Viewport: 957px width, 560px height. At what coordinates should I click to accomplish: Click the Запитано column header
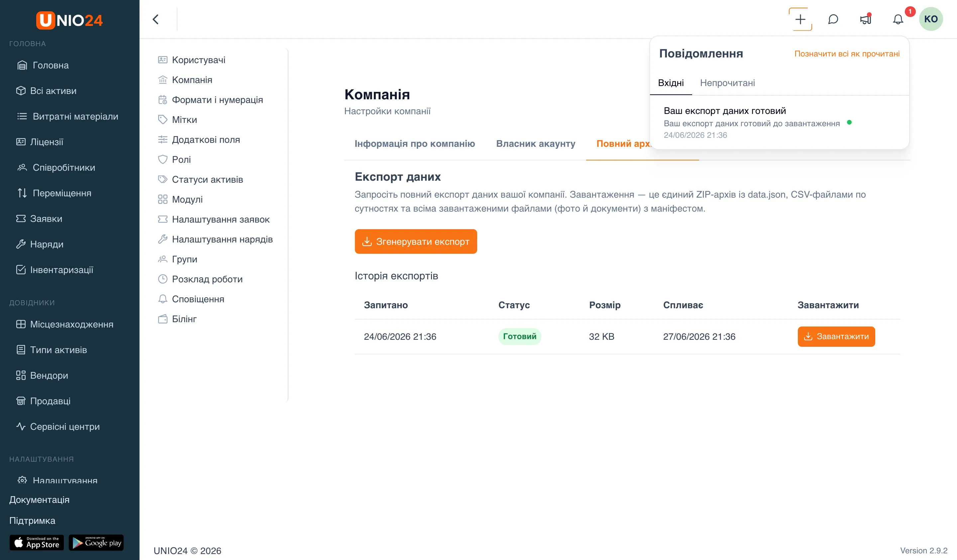386,305
